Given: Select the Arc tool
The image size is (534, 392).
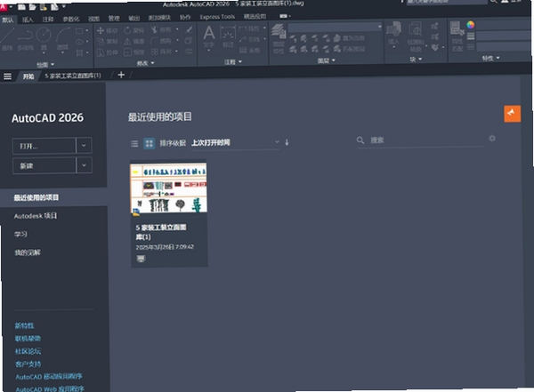Looking at the screenshot, I should [x=62, y=39].
